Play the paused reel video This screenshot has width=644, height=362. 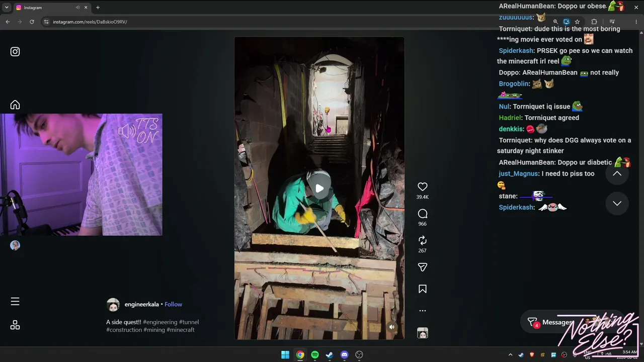tap(319, 189)
